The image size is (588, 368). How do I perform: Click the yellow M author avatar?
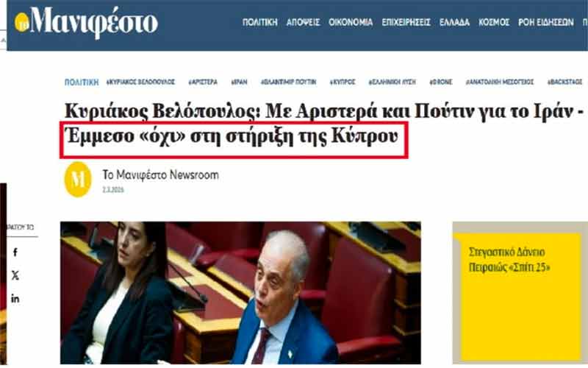pyautogui.click(x=78, y=180)
